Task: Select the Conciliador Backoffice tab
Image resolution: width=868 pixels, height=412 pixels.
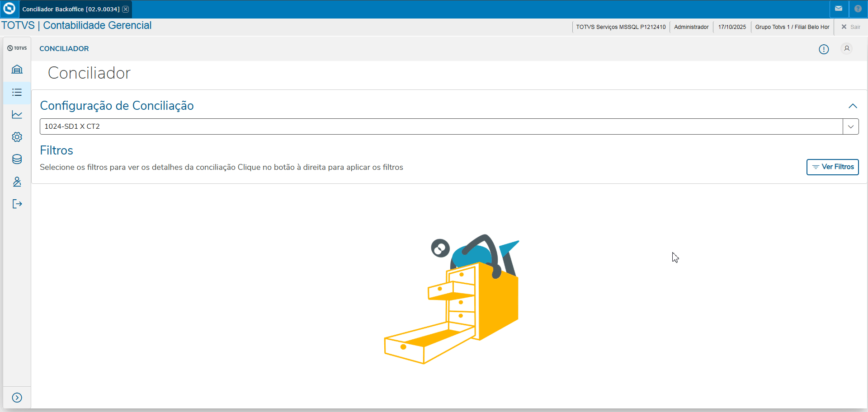Action: pos(71,9)
